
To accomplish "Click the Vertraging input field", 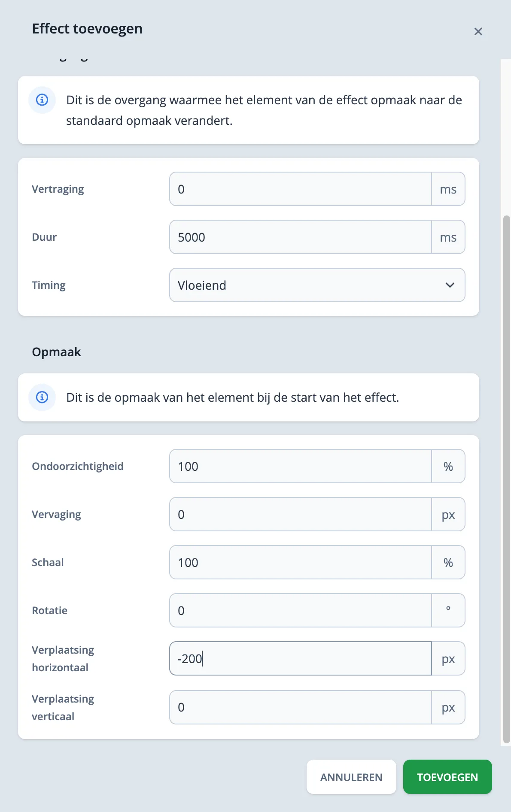I will coord(301,189).
